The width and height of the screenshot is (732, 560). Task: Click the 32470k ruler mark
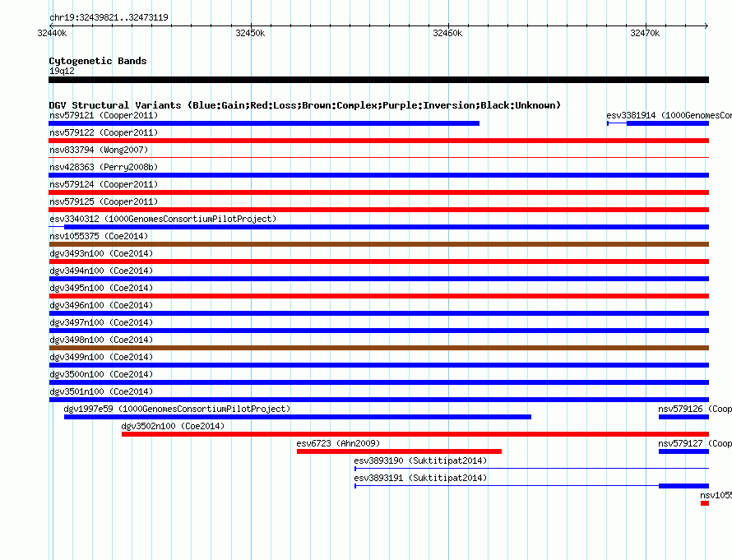[x=645, y=33]
